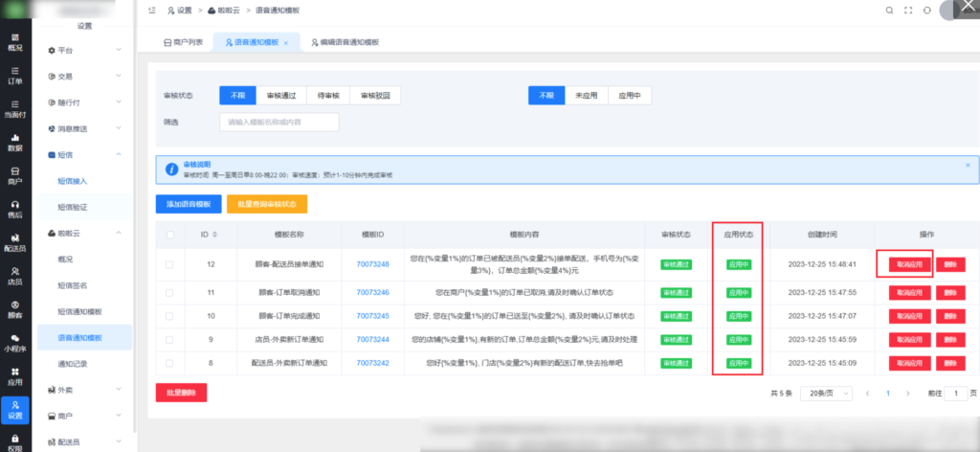Click the 添加语音模板 button
Screen dimensions: 980x452
coord(189,204)
